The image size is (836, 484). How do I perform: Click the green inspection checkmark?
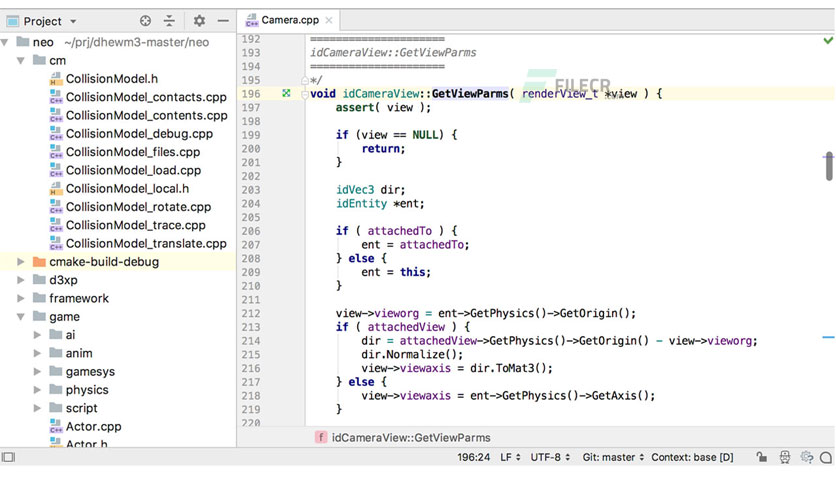click(828, 41)
